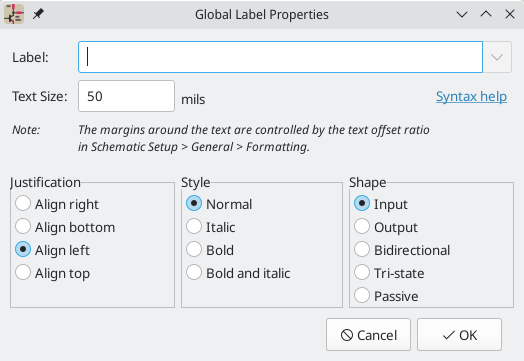Focus the Label text field
This screenshot has width=524, height=361.
(x=280, y=57)
